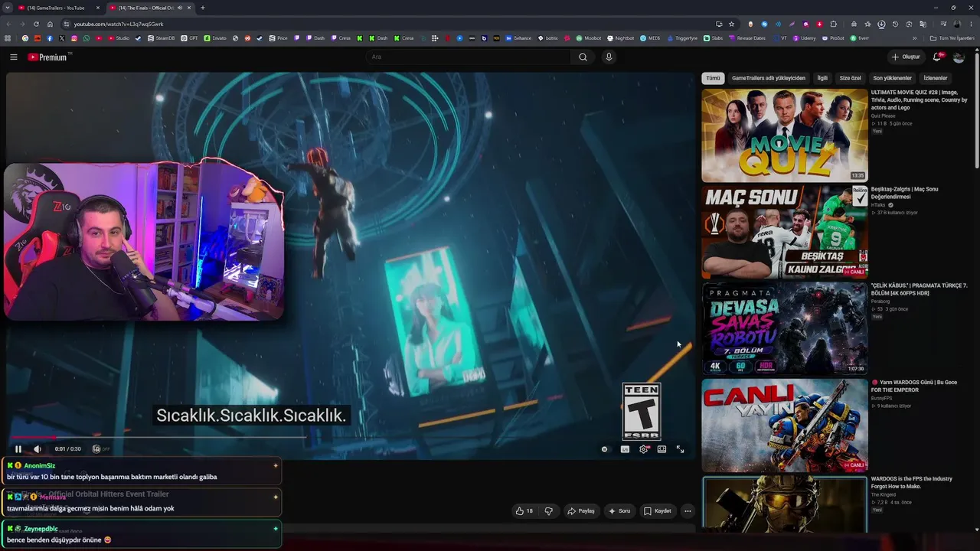The width and height of the screenshot is (980, 551).
Task: Open the Studio bookmark
Action: [x=119, y=38]
